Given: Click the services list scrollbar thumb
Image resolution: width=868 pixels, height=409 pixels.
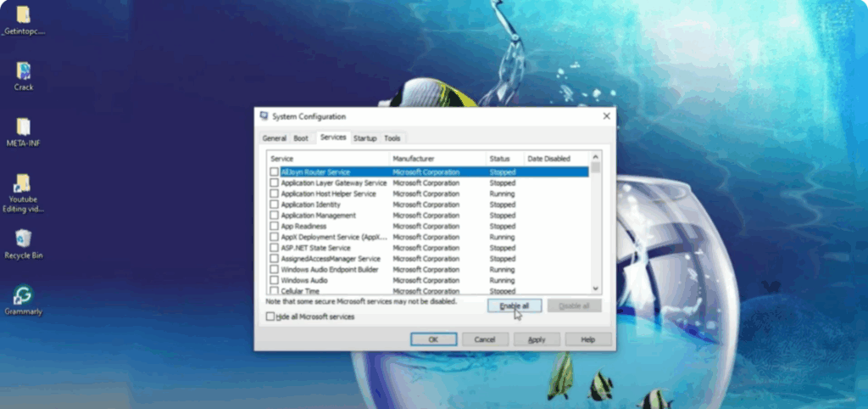Looking at the screenshot, I should coord(596,168).
